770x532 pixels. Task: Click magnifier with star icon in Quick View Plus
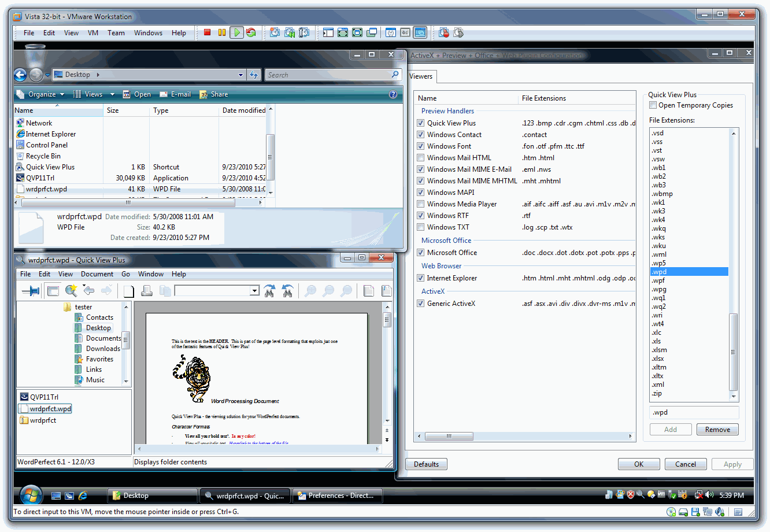pos(71,291)
